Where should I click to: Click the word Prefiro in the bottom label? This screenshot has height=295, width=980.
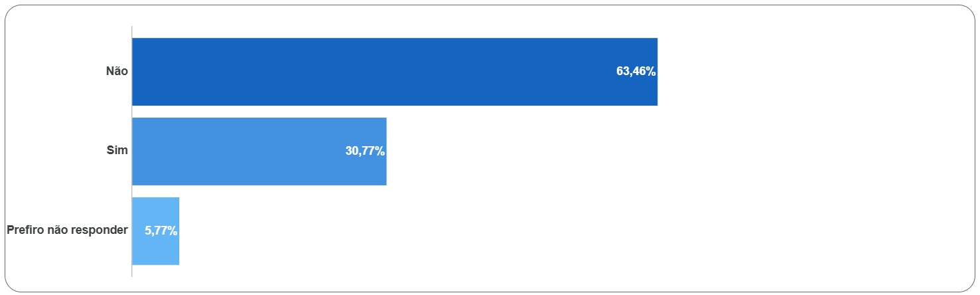(x=25, y=231)
